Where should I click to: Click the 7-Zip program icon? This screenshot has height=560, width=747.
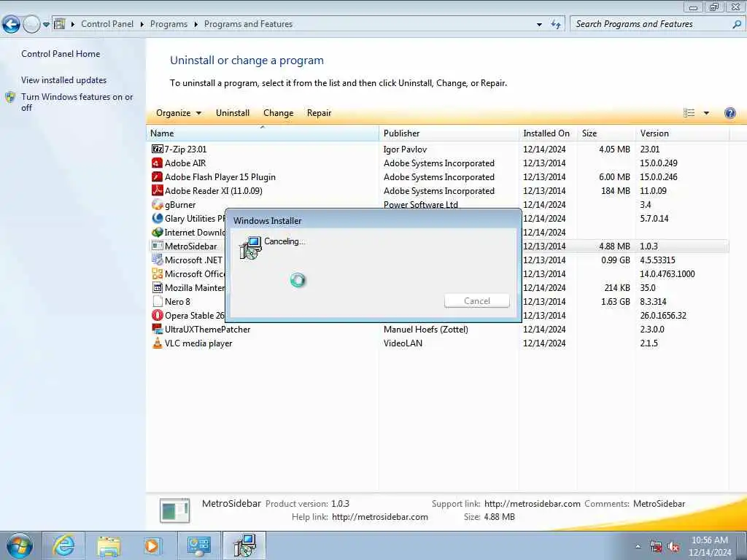click(x=158, y=149)
